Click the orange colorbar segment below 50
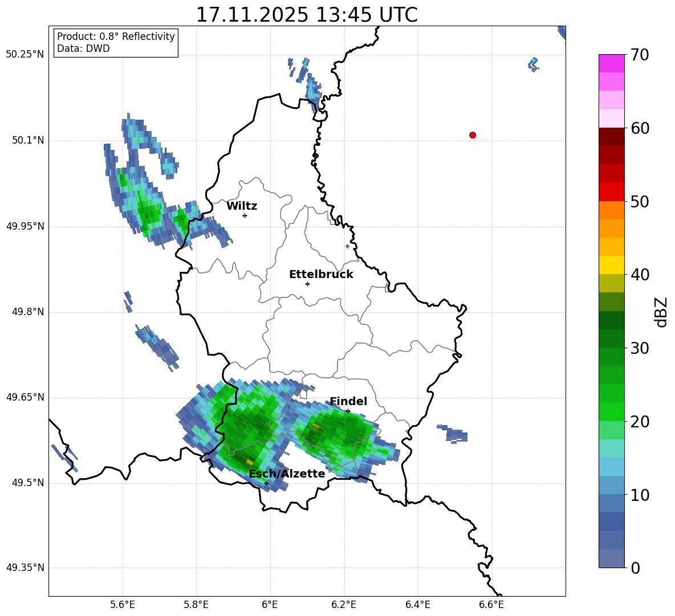675x616 pixels. [x=611, y=210]
